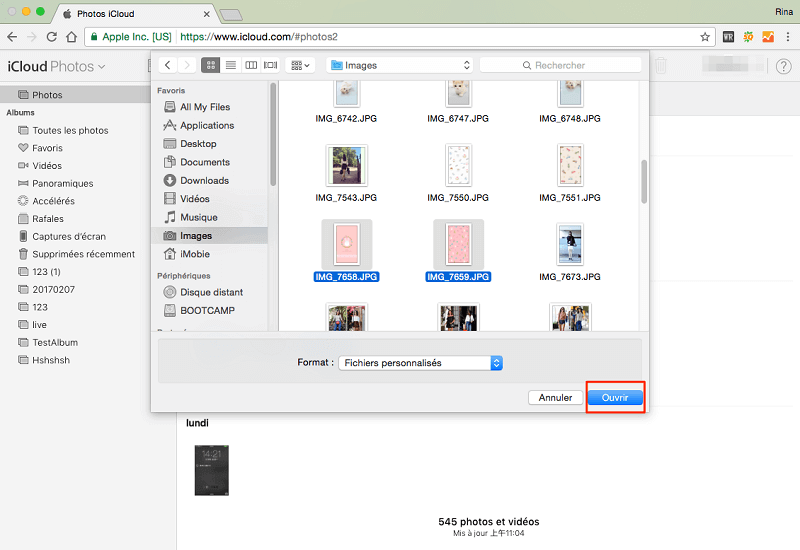Open the Format Fichiers personnalisés dropdown
This screenshot has width=800, height=550.
tap(420, 363)
